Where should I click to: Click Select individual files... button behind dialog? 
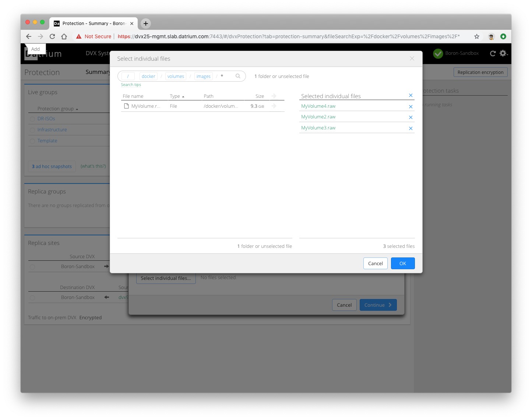click(166, 278)
